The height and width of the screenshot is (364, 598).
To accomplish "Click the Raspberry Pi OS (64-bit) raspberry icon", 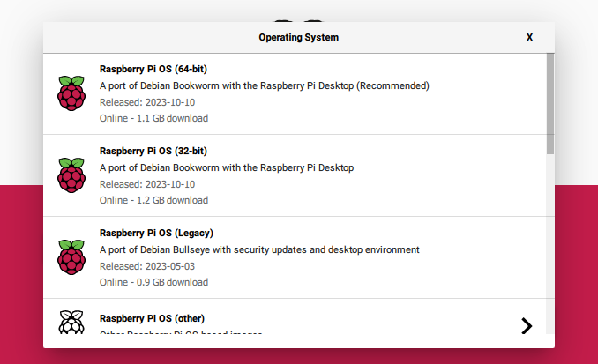I will click(71, 93).
